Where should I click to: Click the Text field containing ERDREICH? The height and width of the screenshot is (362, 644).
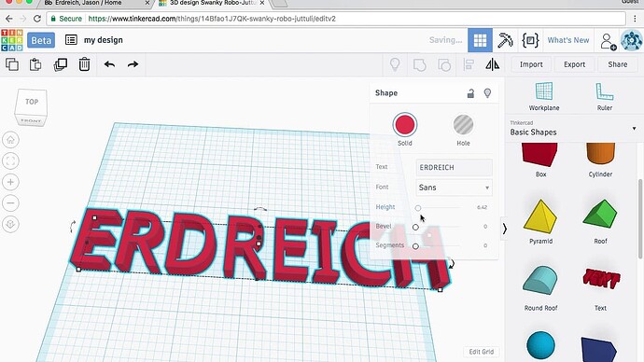coord(454,167)
